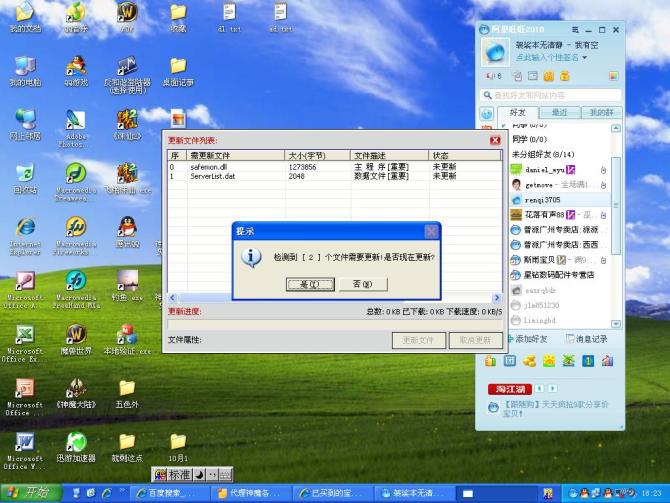The width and height of the screenshot is (670, 503).
Task: Open Adobe Photoshop desktop shortcut
Action: pyautogui.click(x=76, y=129)
